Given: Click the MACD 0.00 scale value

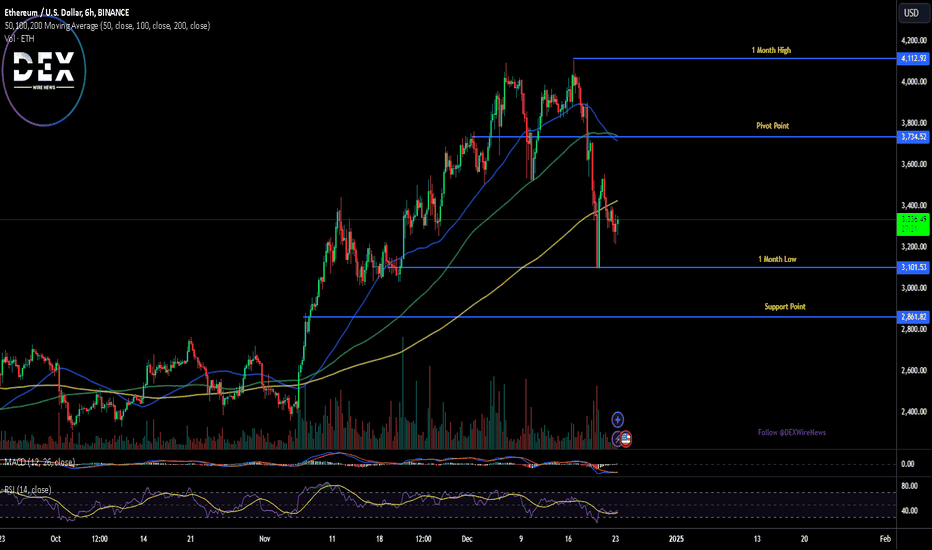Looking at the screenshot, I should click(908, 464).
